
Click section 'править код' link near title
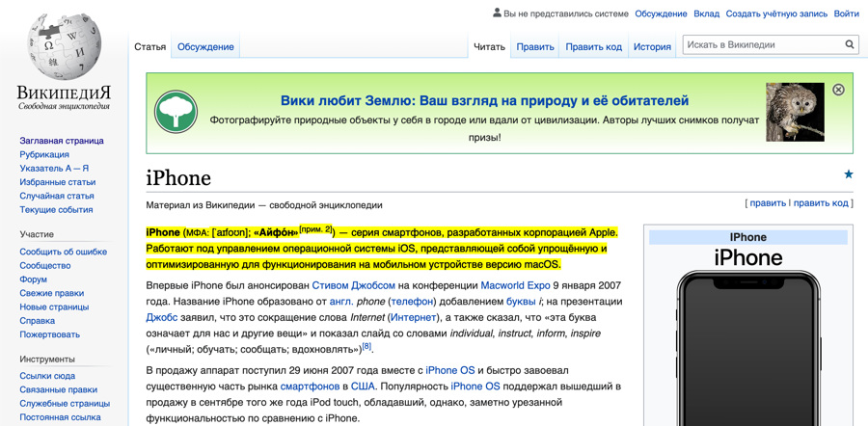pyautogui.click(x=821, y=203)
